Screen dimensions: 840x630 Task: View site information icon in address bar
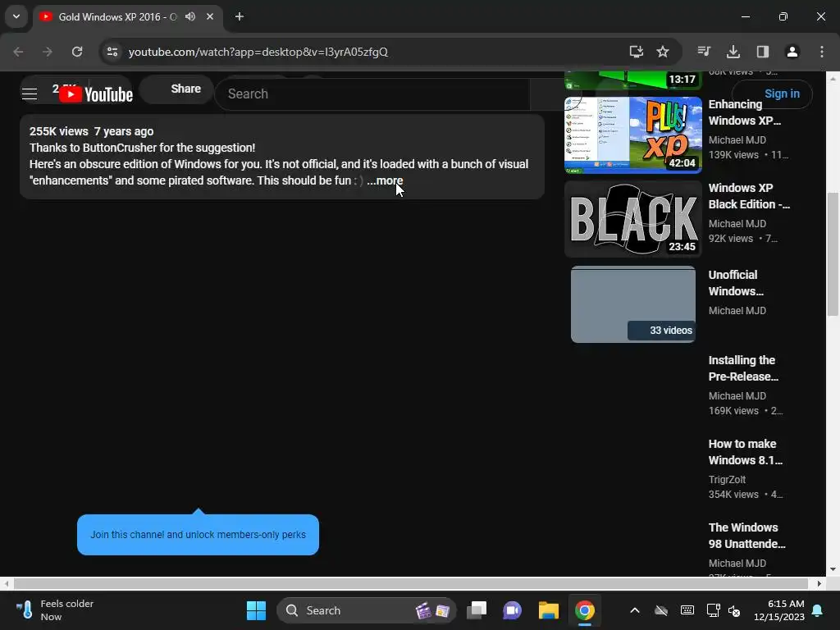click(x=112, y=52)
